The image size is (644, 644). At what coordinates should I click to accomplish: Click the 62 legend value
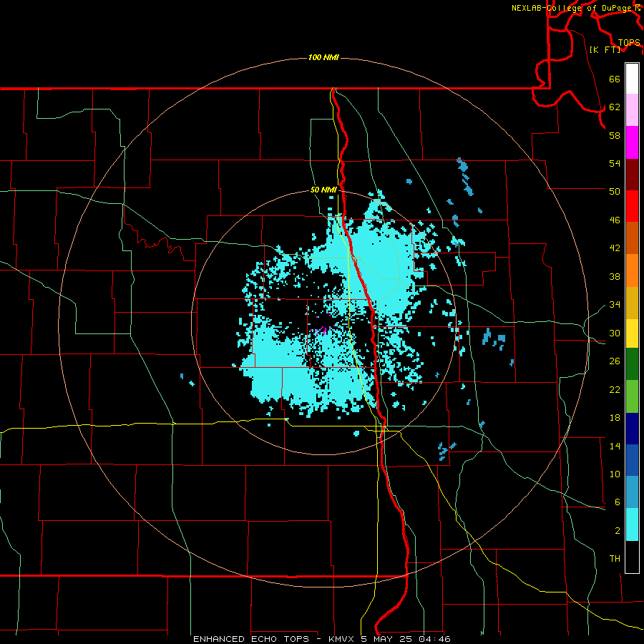(x=615, y=107)
